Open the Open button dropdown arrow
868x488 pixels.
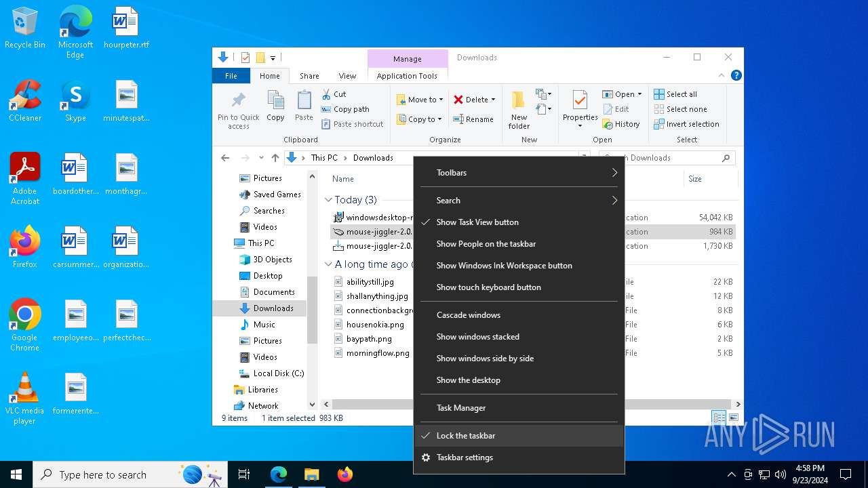click(x=639, y=94)
